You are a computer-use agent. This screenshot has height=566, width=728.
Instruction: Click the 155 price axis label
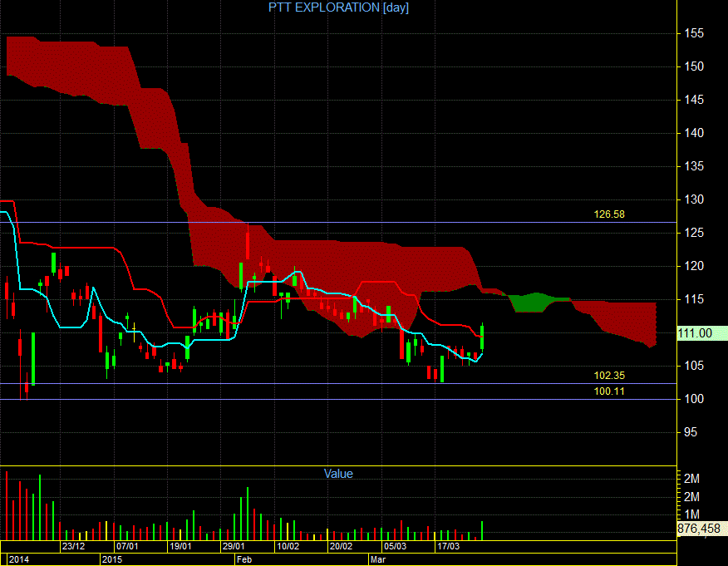pos(694,33)
